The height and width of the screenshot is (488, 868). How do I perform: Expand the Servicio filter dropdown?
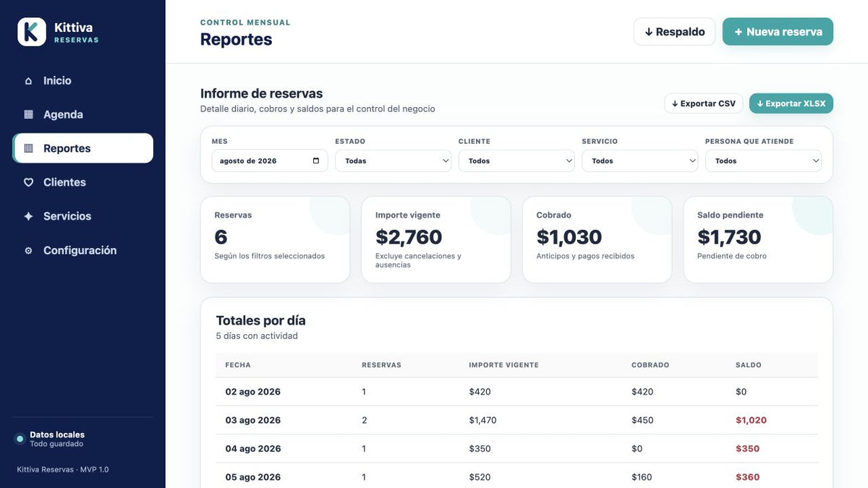point(640,160)
